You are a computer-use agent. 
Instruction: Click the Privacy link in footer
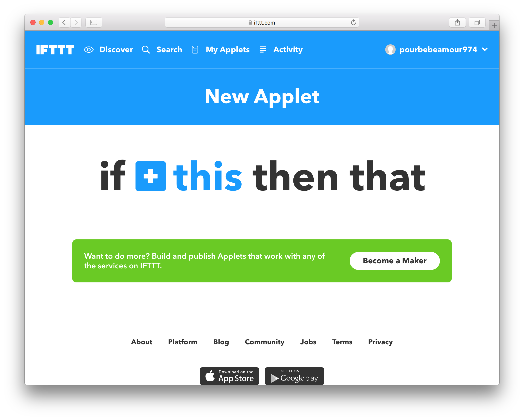pyautogui.click(x=380, y=342)
